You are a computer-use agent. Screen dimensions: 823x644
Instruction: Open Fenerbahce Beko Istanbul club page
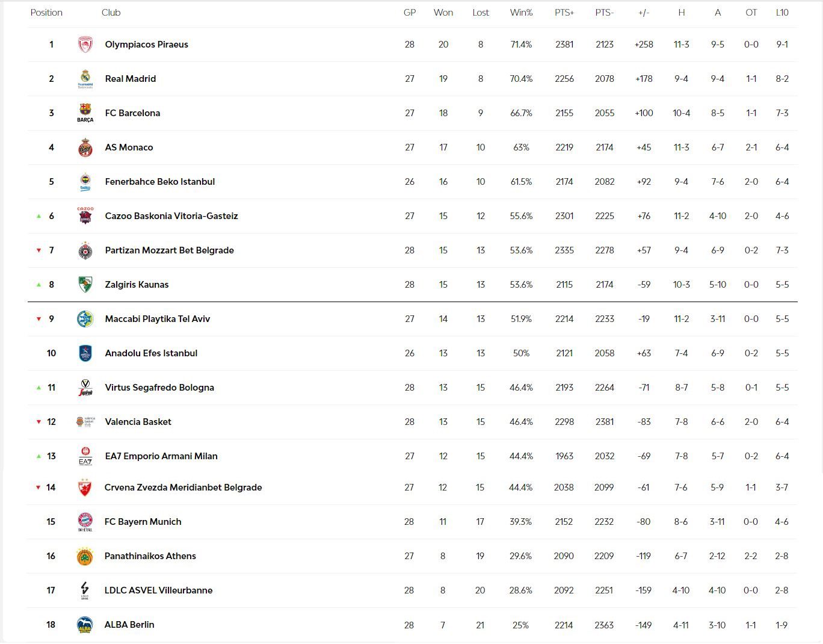159,182
